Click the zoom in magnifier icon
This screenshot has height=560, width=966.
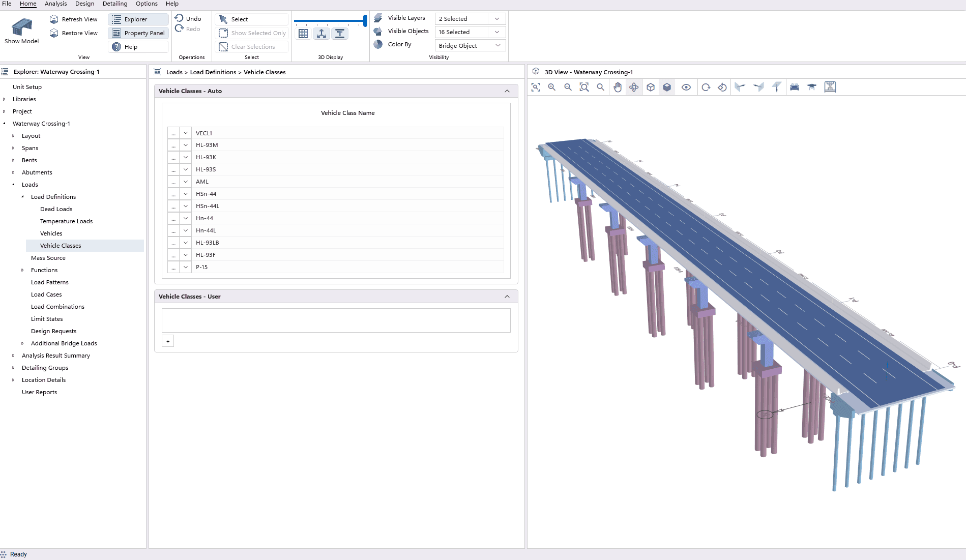(x=552, y=87)
